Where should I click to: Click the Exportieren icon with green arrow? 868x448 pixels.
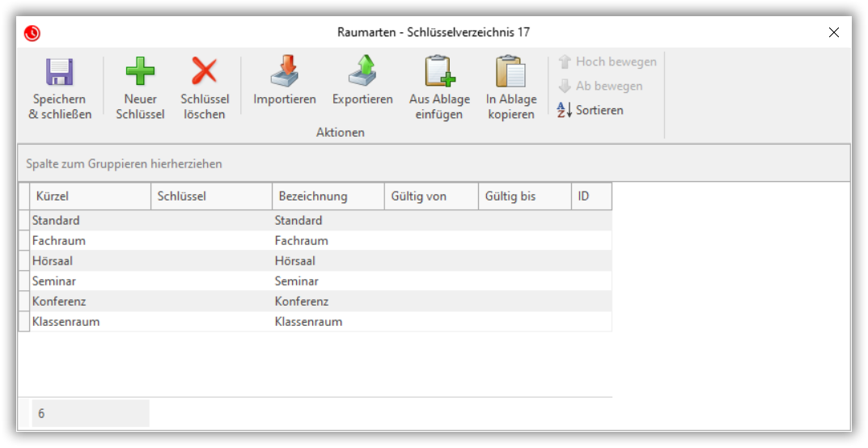pos(362,71)
